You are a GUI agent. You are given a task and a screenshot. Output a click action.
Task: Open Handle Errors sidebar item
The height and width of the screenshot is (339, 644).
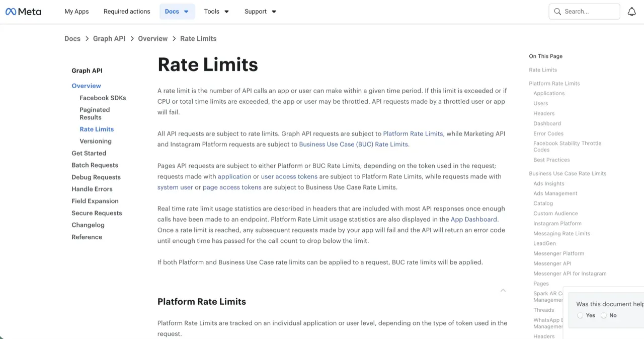[92, 189]
